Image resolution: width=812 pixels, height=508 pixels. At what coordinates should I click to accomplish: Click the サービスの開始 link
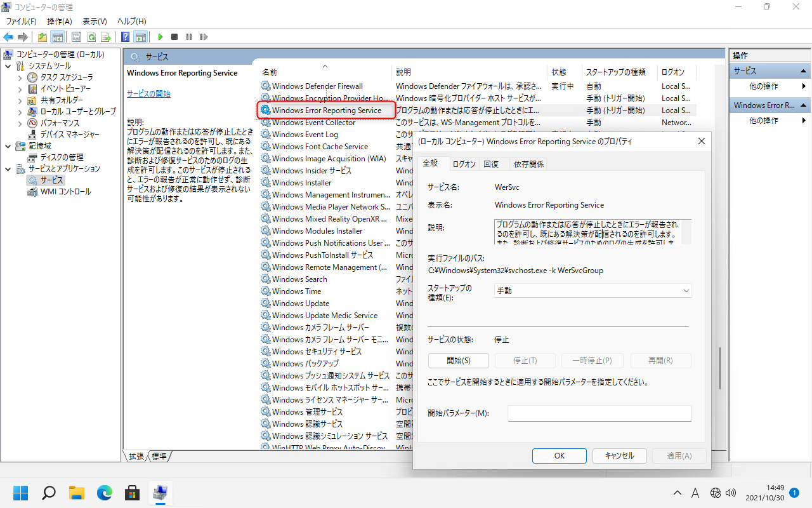pos(148,94)
